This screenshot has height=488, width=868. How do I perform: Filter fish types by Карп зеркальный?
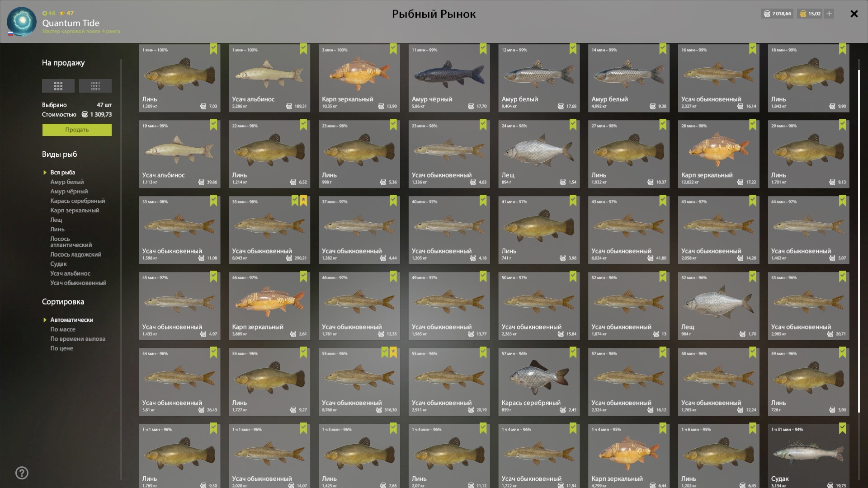coord(75,210)
